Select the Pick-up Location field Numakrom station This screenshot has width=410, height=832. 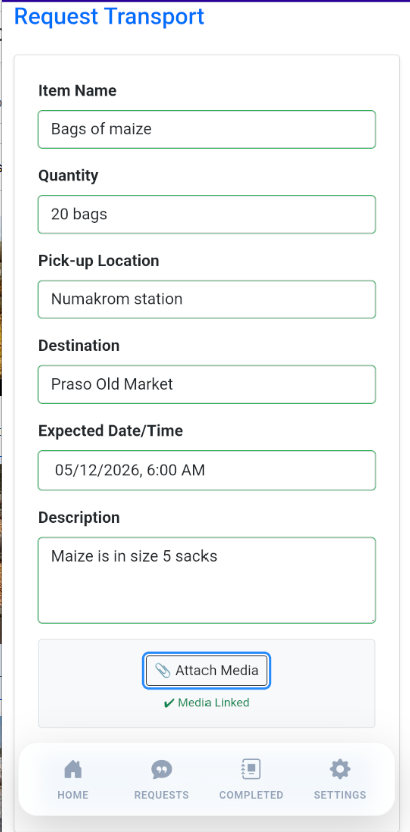[207, 299]
